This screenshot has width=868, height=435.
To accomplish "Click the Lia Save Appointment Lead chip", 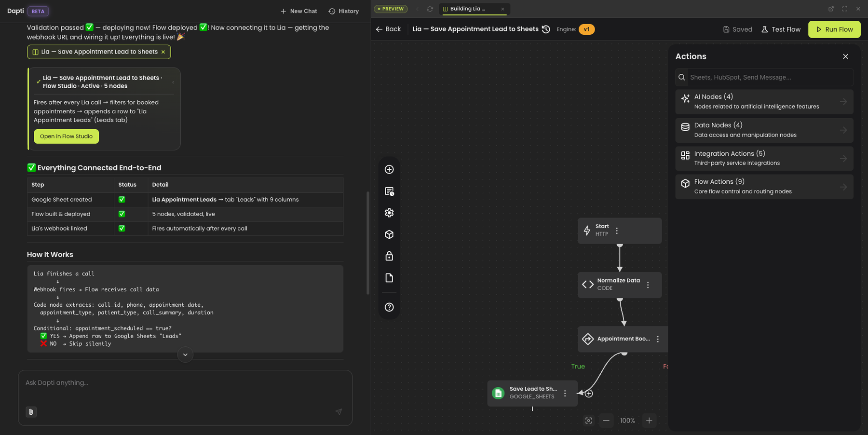I will pyautogui.click(x=99, y=52).
